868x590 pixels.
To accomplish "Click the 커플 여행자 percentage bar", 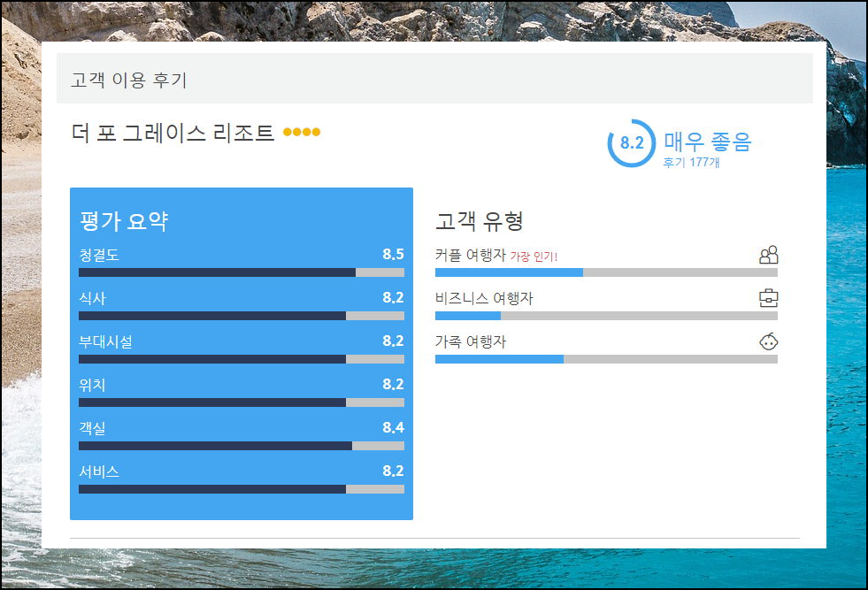I will pos(606,272).
